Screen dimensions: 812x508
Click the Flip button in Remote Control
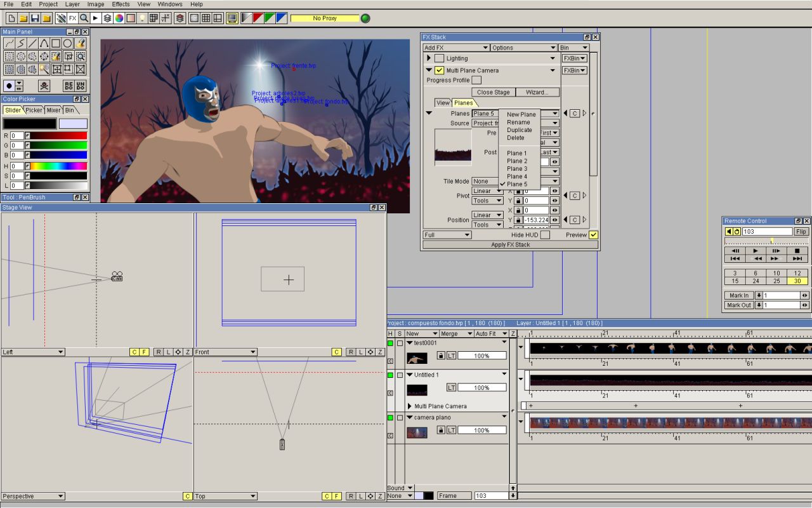(801, 232)
